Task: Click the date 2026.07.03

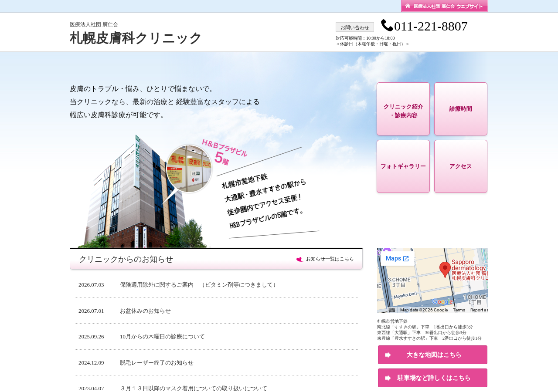Action: [x=91, y=285]
